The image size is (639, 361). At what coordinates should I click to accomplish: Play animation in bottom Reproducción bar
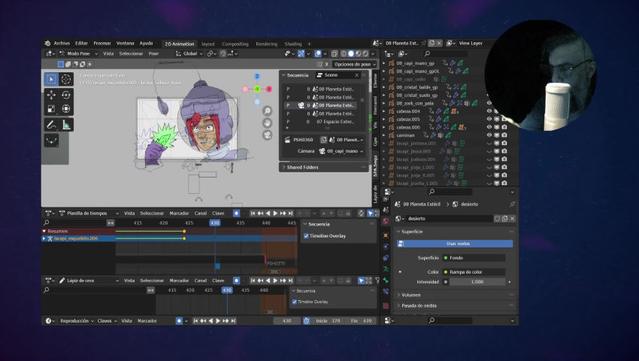(218, 321)
